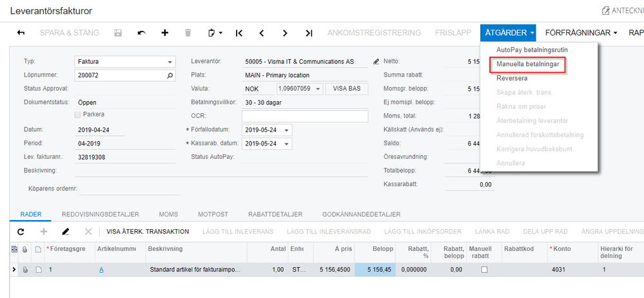
Task: Open the Förfallodatum date picker
Action: (286, 130)
